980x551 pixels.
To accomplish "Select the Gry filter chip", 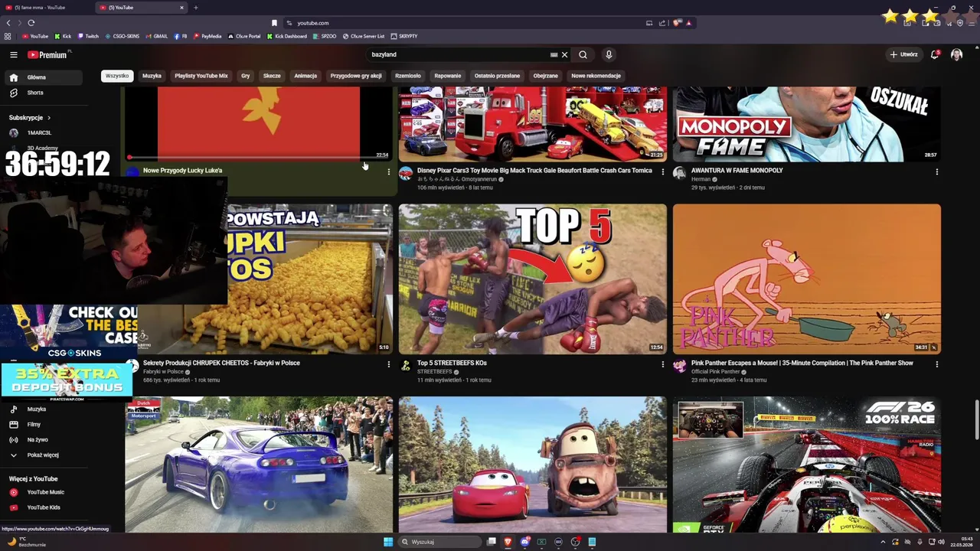I will click(x=246, y=76).
